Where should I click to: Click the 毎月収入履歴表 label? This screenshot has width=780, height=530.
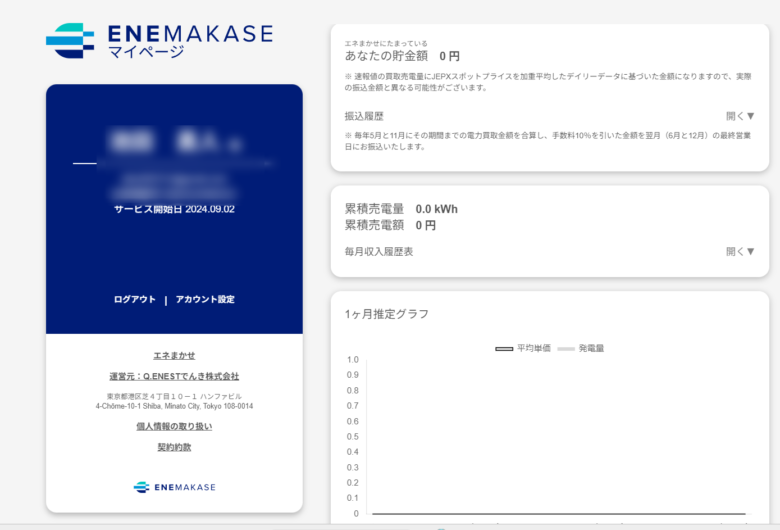coord(379,252)
